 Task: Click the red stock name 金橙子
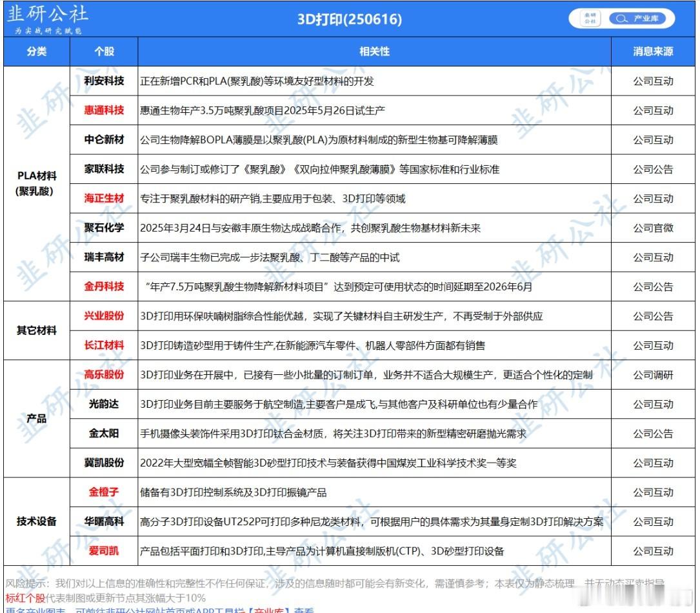(x=104, y=492)
